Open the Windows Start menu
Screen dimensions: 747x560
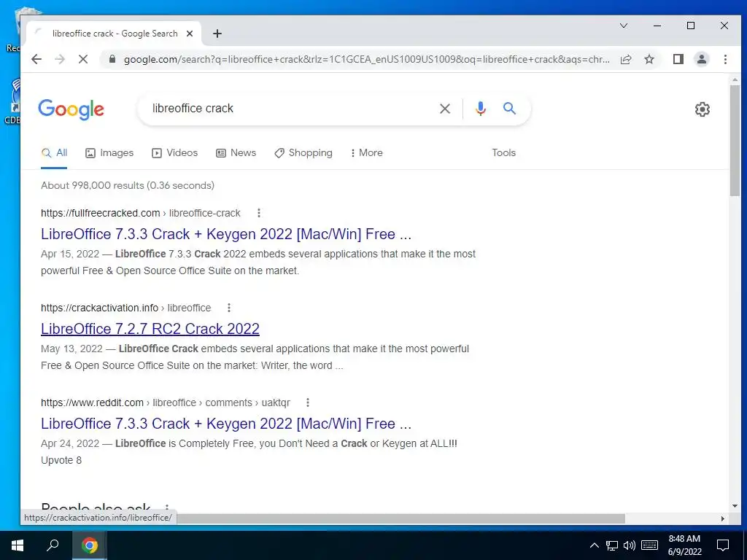pos(18,545)
